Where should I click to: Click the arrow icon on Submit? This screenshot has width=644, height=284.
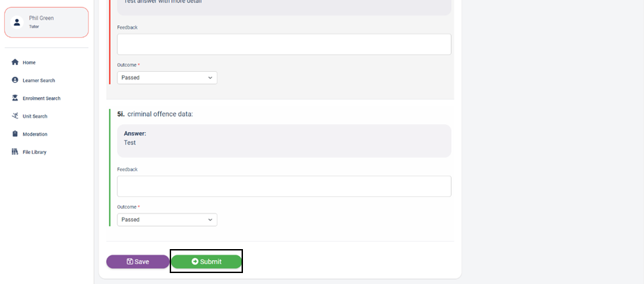[x=195, y=261]
